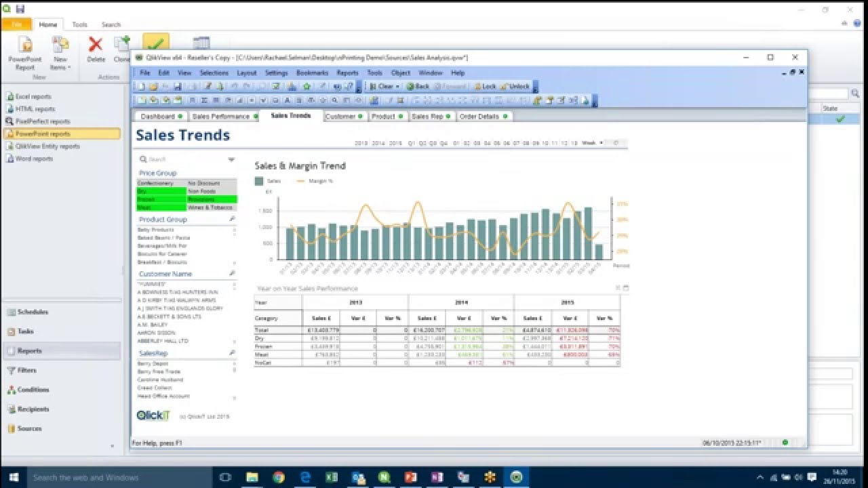Viewport: 868px width, 488px height.
Task: Click the SalesRep search magnifier icon
Action: [232, 353]
